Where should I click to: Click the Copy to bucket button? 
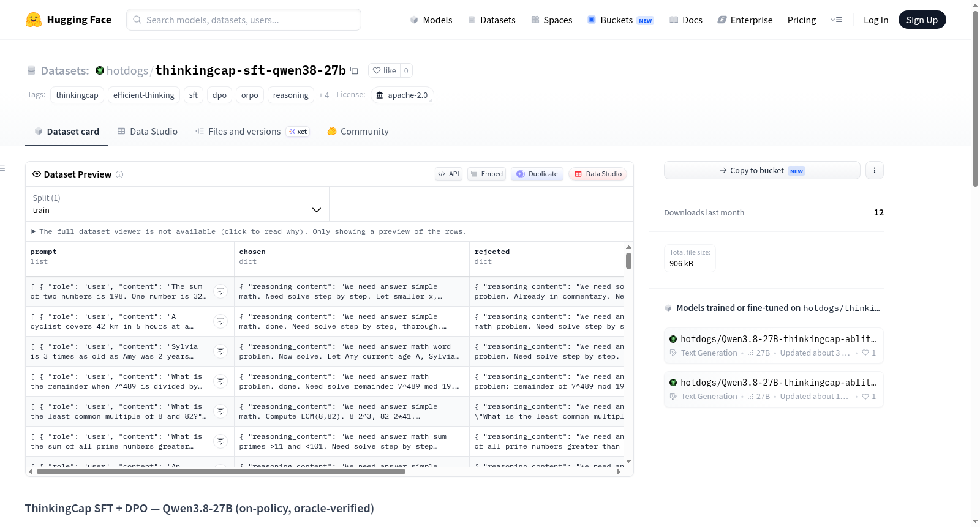[762, 170]
